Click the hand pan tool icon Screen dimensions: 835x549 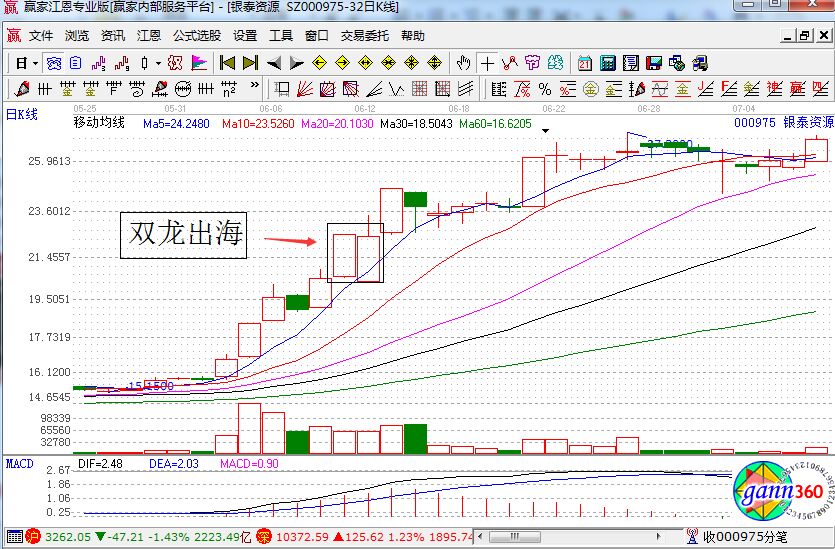(x=463, y=62)
